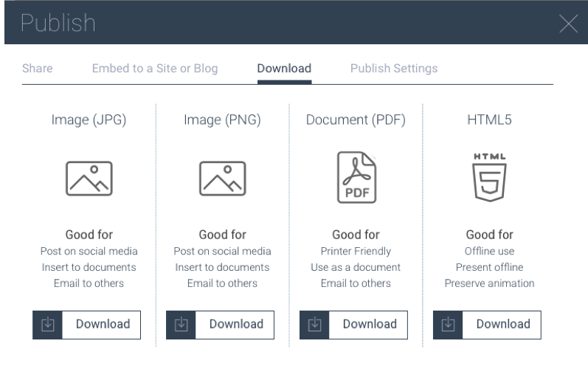Click download arrow icon under Image (PNG)

[x=181, y=325]
